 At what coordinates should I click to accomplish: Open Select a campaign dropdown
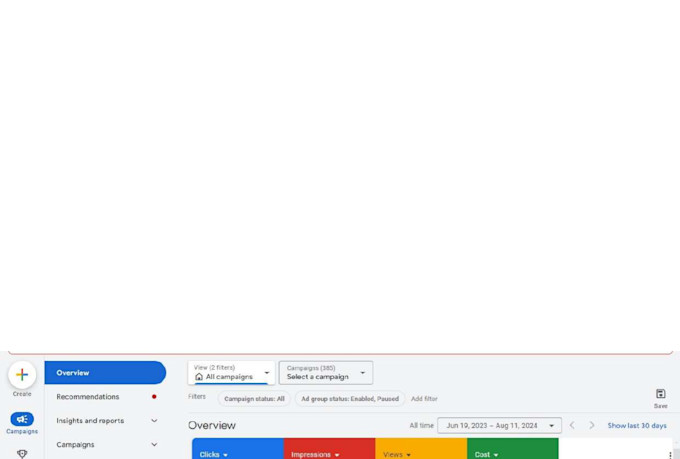tap(326, 373)
